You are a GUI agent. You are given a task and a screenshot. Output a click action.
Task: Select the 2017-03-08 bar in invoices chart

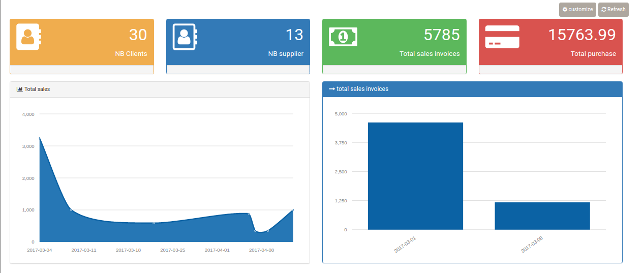click(542, 216)
